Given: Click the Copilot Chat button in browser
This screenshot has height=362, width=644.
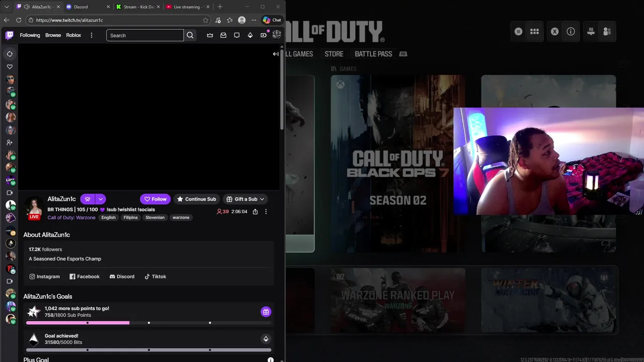Looking at the screenshot, I should 272,20.
